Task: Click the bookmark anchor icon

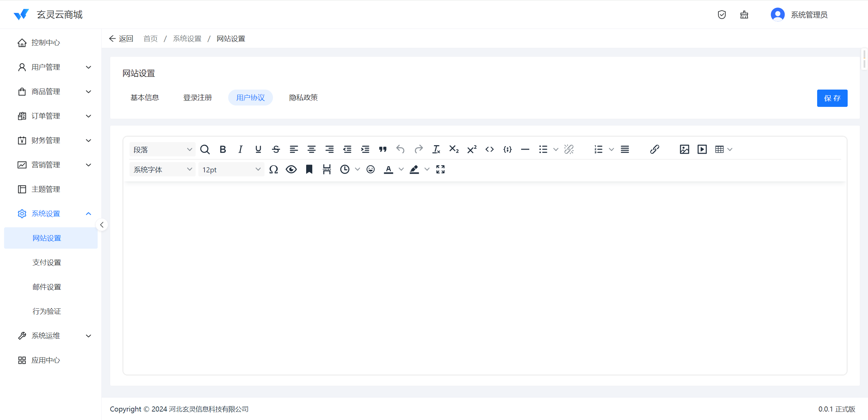Action: 309,169
